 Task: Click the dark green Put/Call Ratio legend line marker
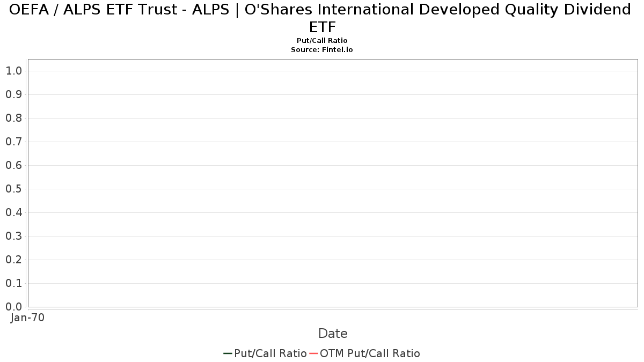click(228, 353)
